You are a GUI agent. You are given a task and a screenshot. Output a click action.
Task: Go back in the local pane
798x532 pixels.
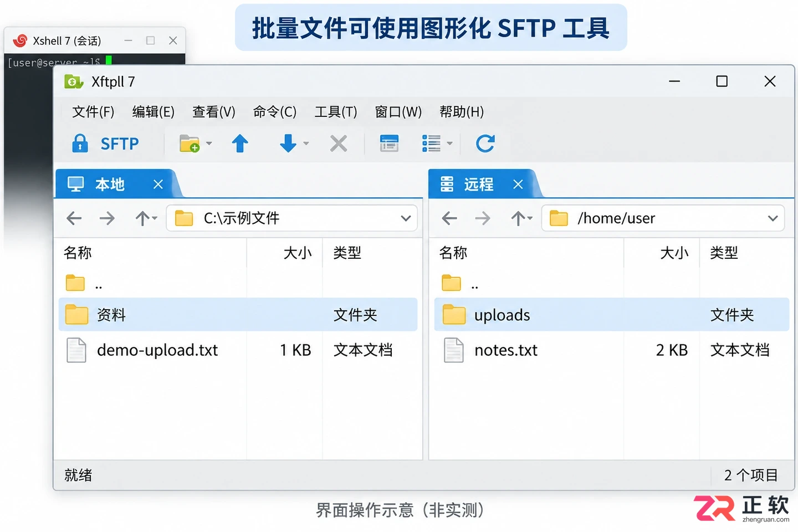pyautogui.click(x=74, y=218)
